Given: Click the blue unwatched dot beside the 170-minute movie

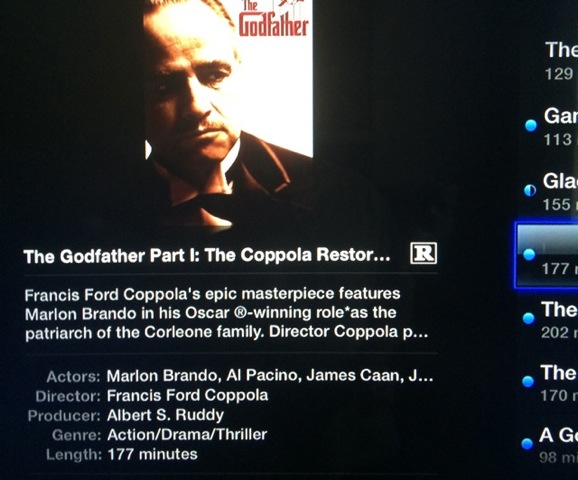Looking at the screenshot, I should [528, 381].
